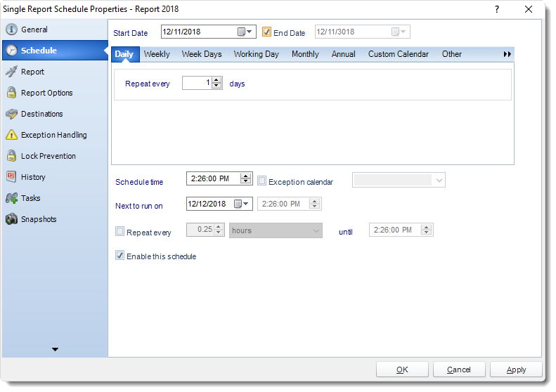The height and width of the screenshot is (392, 556).
Task: Click the Lock Prevention padlock icon
Action: pyautogui.click(x=11, y=155)
